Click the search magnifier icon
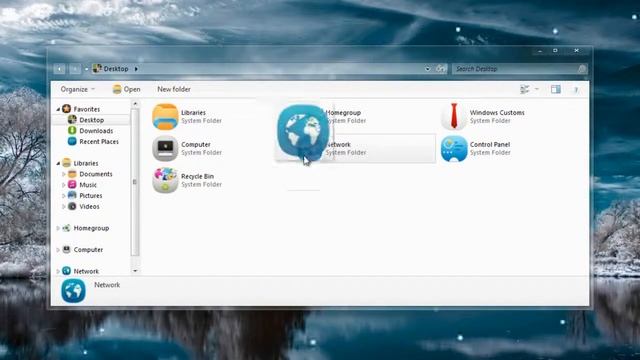The image size is (640, 360). [x=582, y=69]
